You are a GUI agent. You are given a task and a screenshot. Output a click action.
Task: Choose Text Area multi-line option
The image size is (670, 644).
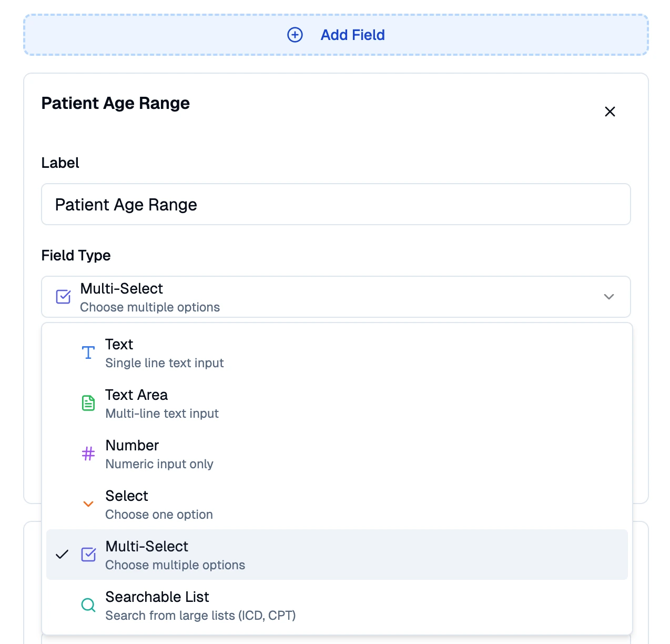coord(337,404)
